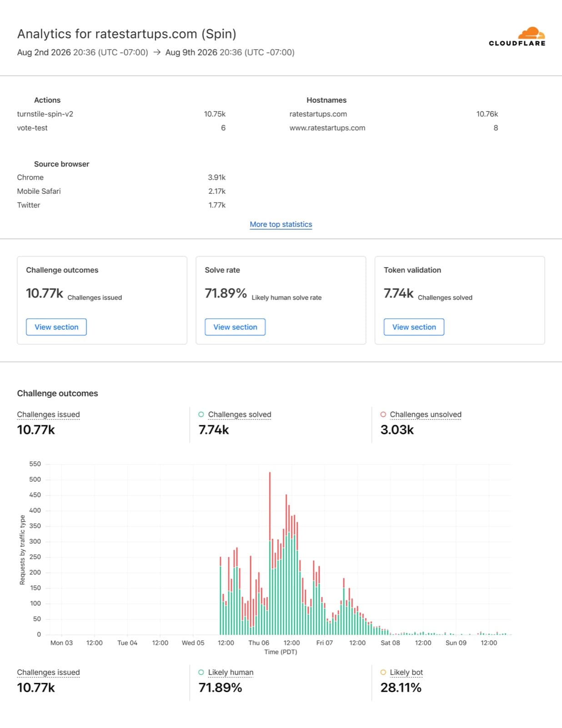The width and height of the screenshot is (562, 728).
Task: Click the Sun 09 axis label
Action: [x=456, y=643]
